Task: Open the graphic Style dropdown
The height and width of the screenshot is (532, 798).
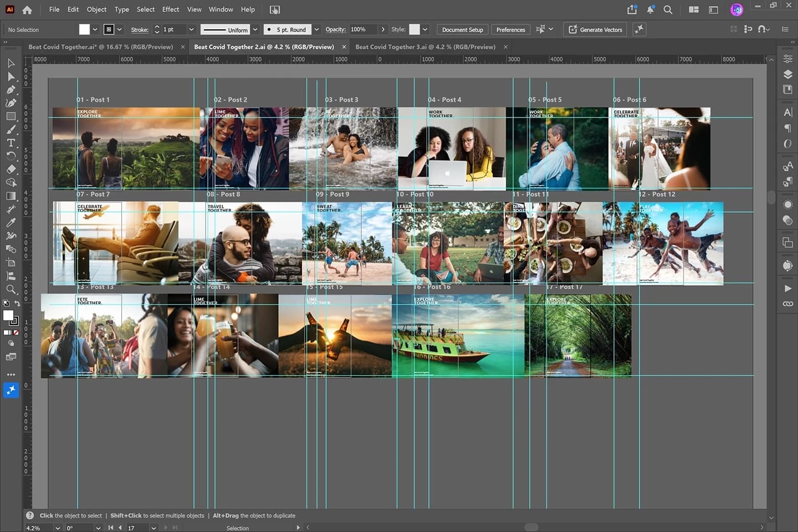Action: click(425, 29)
